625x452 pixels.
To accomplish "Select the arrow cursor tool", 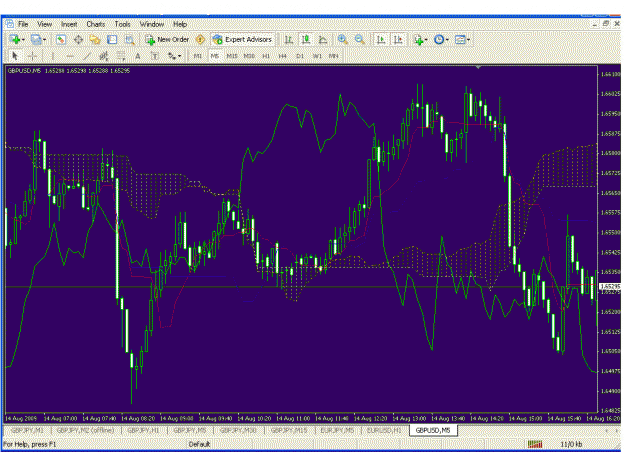I will point(16,56).
